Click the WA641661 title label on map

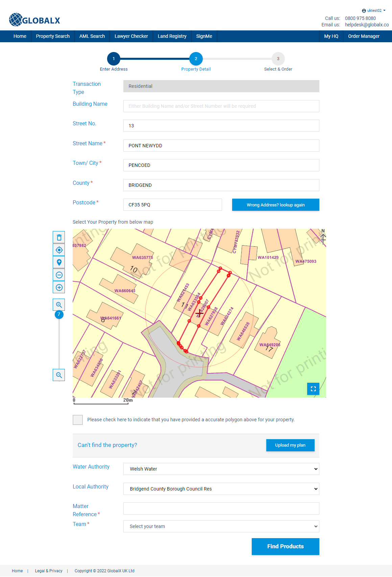click(x=111, y=318)
